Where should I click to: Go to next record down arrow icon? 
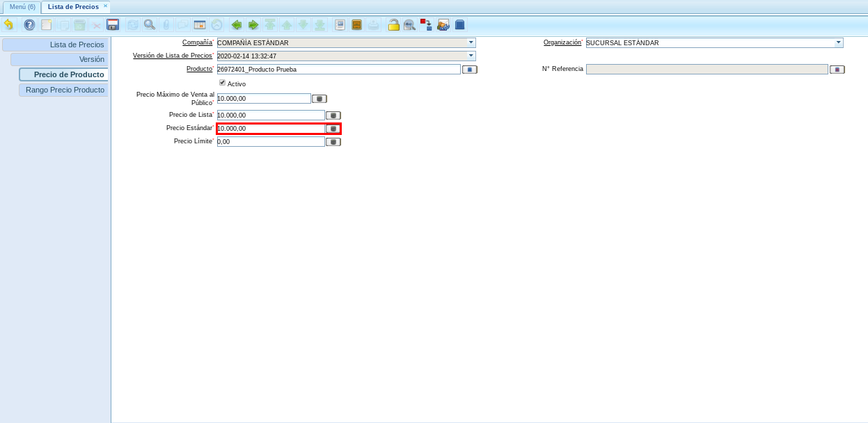click(303, 25)
